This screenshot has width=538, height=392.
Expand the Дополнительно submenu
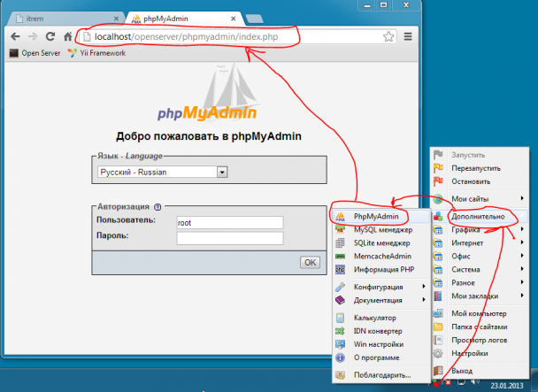coord(480,216)
